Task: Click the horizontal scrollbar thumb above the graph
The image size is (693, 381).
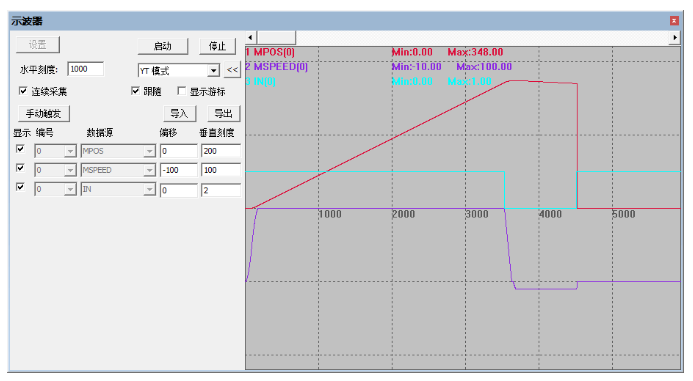Action: tap(277, 38)
